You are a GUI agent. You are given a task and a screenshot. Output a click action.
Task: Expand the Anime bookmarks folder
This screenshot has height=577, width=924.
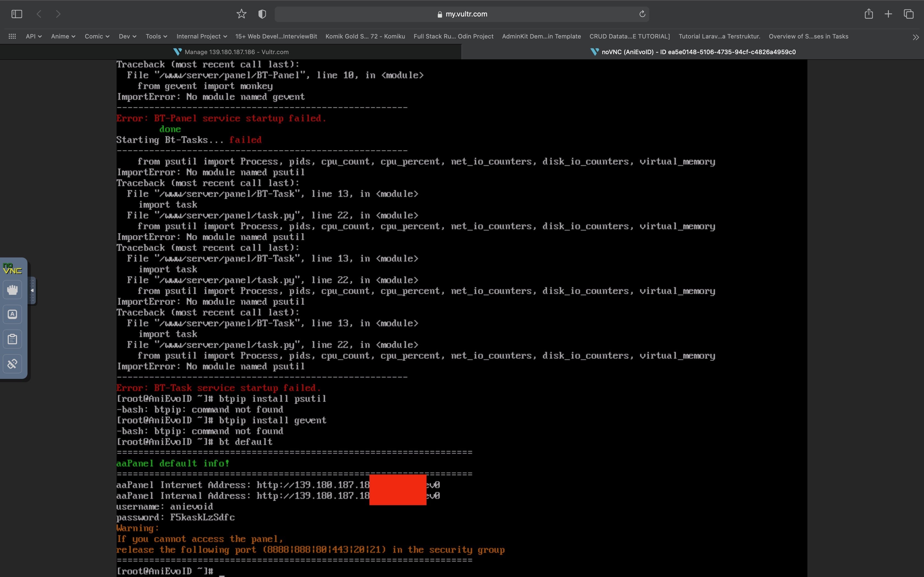pyautogui.click(x=63, y=36)
